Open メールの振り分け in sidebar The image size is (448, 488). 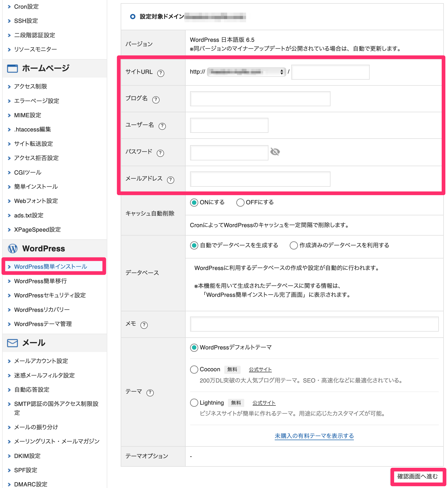click(36, 427)
